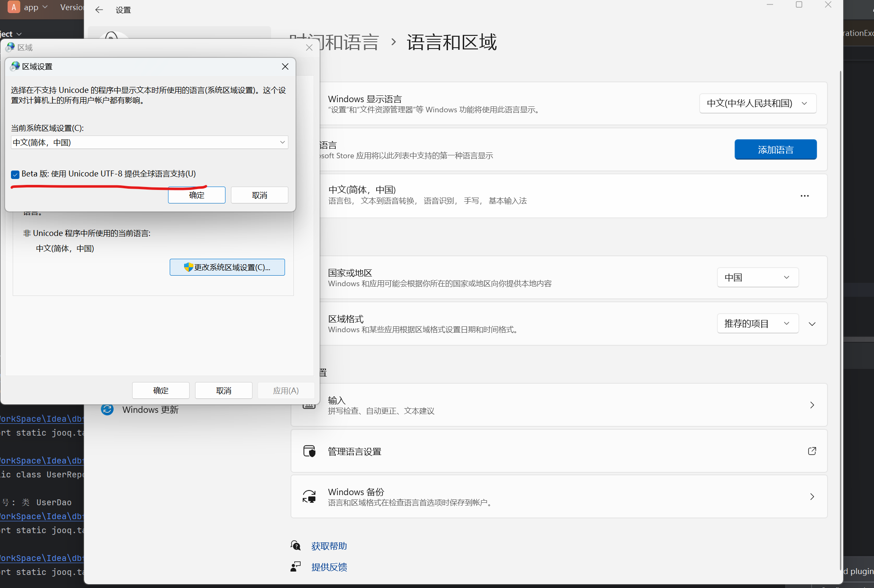Open the Windows 备份 row
Viewport: 874px width, 588px height.
click(559, 496)
